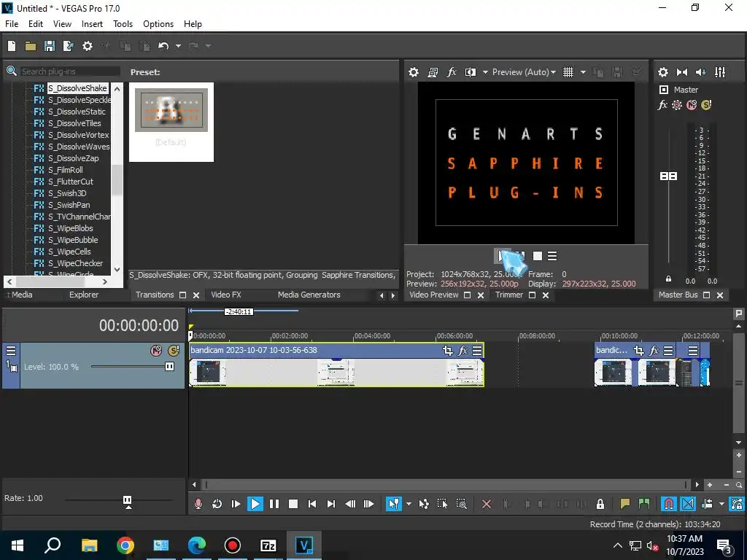The width and height of the screenshot is (747, 560).
Task: Switch to the Explorer tab
Action: (84, 295)
